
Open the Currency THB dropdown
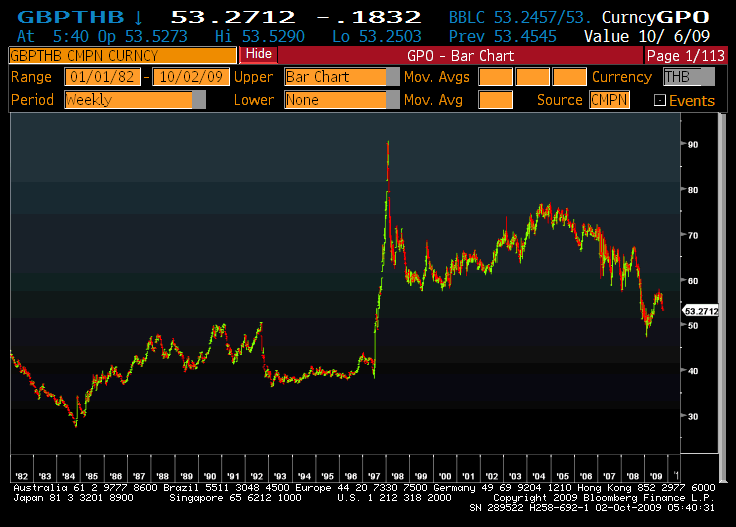(x=689, y=76)
